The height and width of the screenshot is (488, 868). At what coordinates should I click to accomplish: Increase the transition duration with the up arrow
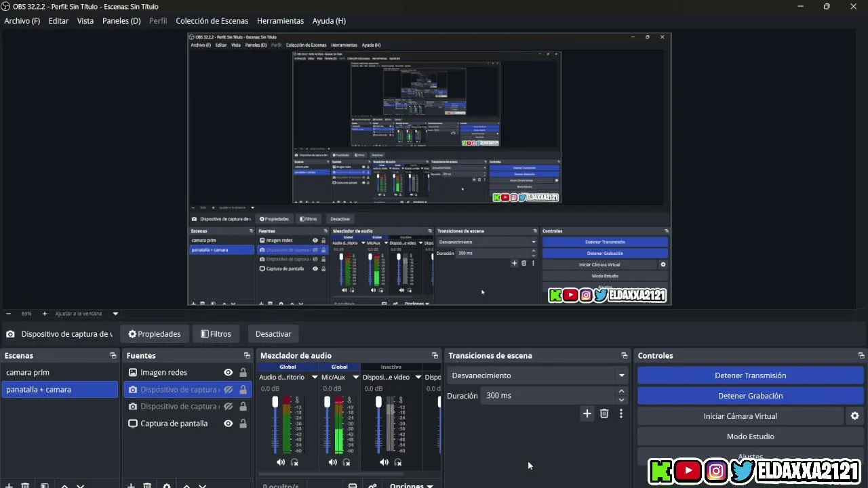click(x=621, y=392)
